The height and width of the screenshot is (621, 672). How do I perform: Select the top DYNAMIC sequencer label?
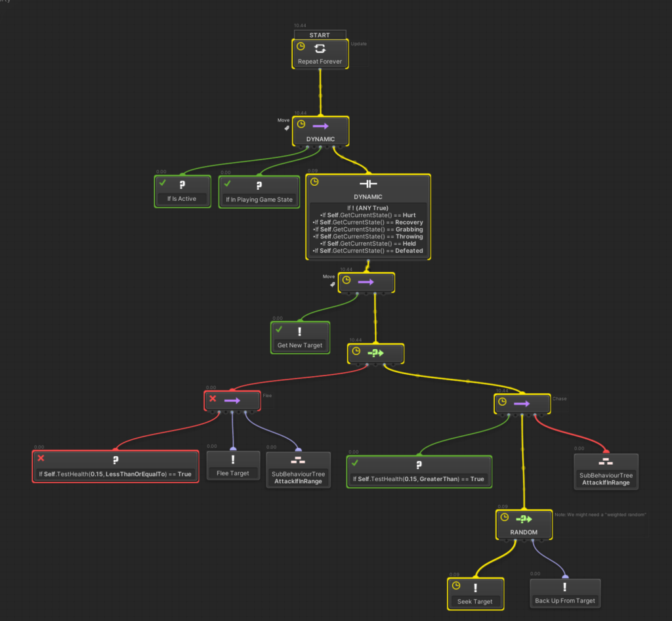coord(320,139)
